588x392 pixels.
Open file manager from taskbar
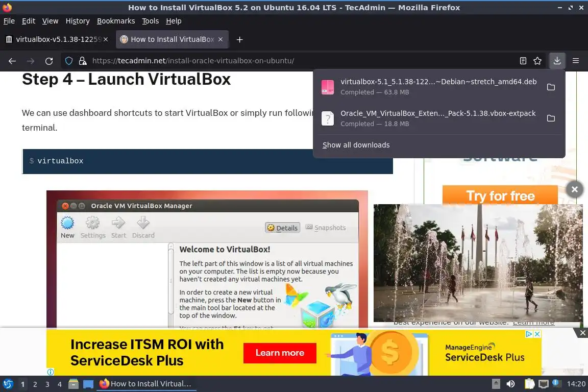(x=73, y=384)
